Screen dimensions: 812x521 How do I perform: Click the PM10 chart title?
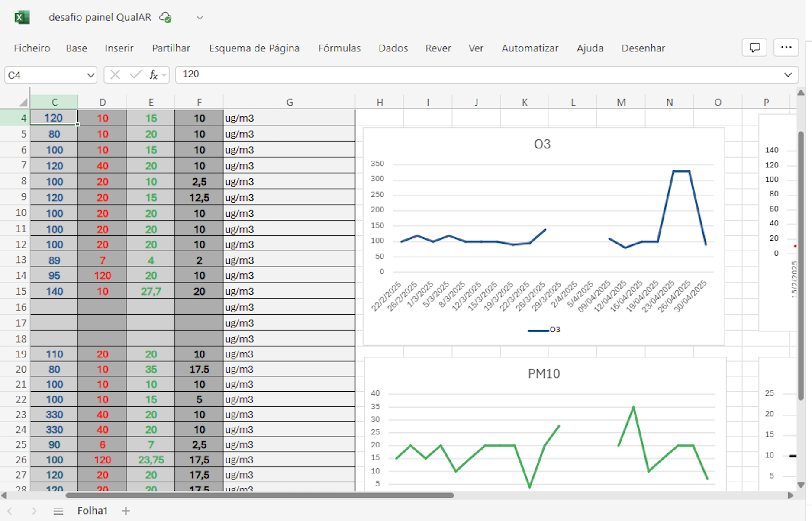pyautogui.click(x=544, y=374)
